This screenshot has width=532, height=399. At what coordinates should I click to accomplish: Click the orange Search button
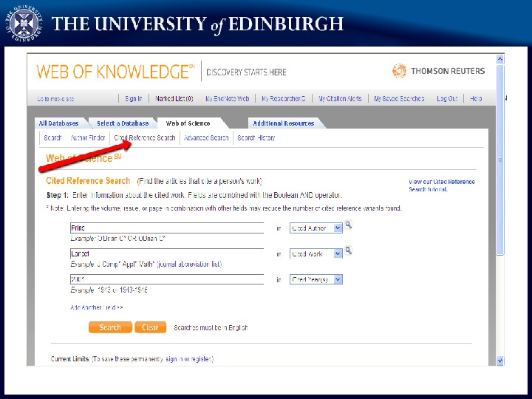[x=110, y=327]
